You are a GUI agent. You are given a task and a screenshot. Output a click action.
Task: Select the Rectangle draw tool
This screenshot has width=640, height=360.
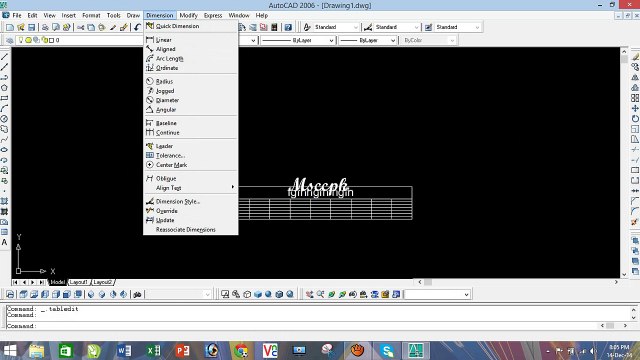click(x=4, y=98)
